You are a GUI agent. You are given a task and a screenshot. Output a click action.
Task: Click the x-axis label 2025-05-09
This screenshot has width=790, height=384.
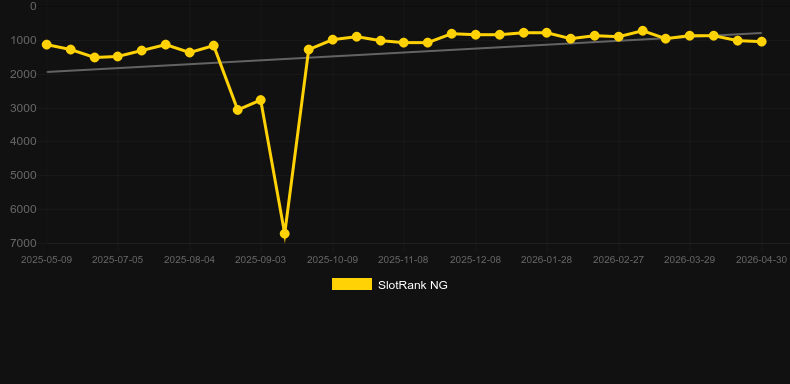[x=46, y=260]
